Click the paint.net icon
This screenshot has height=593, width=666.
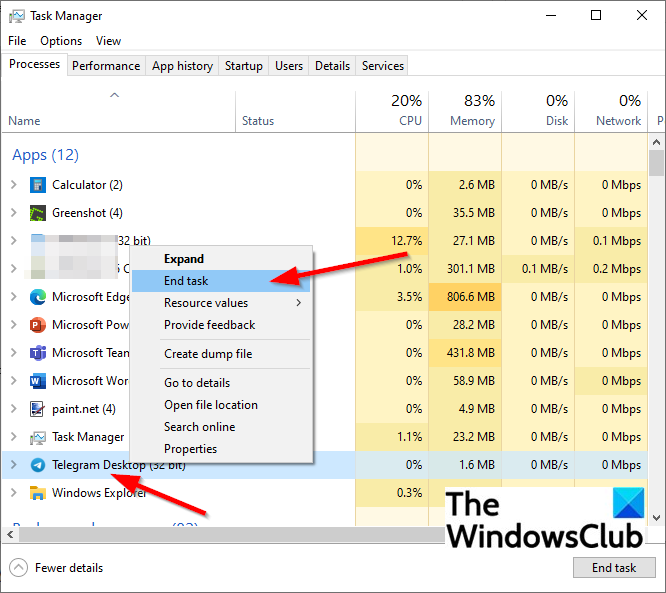point(37,409)
